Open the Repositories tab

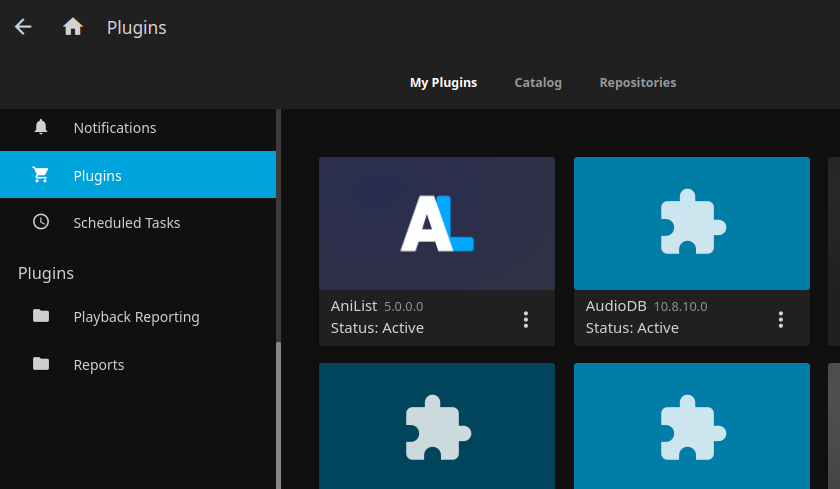point(637,82)
